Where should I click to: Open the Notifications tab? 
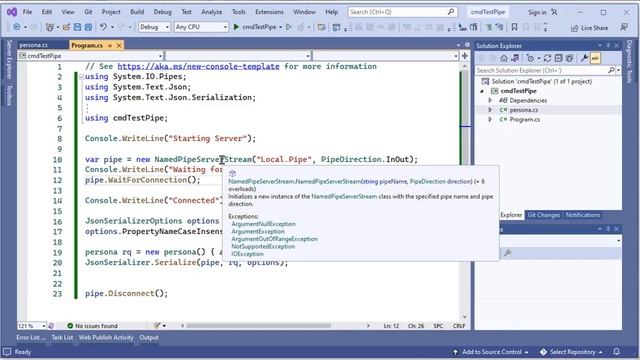[x=583, y=215]
